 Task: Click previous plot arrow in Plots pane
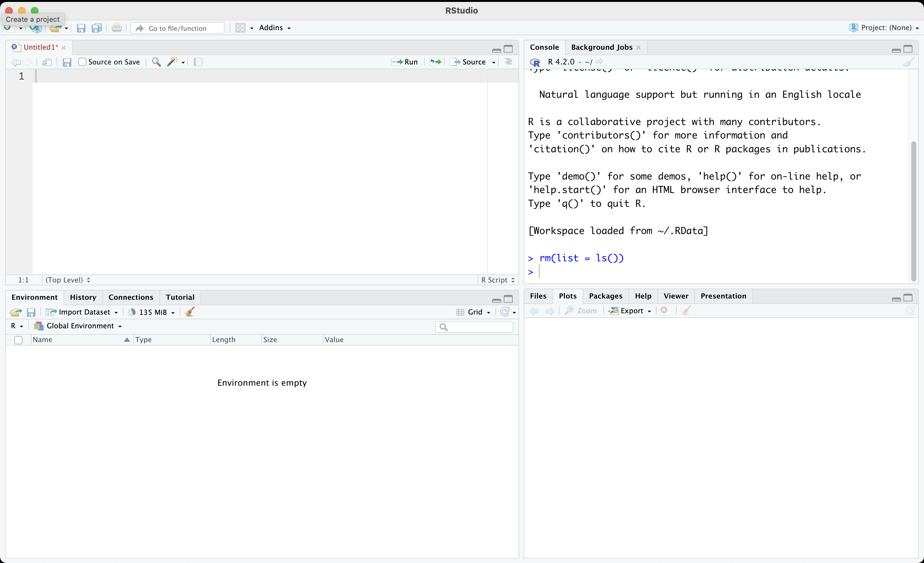534,311
